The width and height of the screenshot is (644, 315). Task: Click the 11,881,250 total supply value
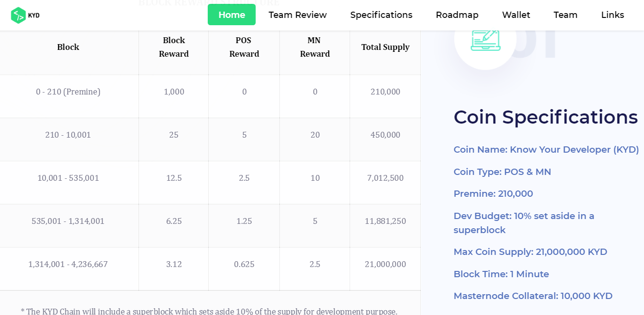(385, 221)
